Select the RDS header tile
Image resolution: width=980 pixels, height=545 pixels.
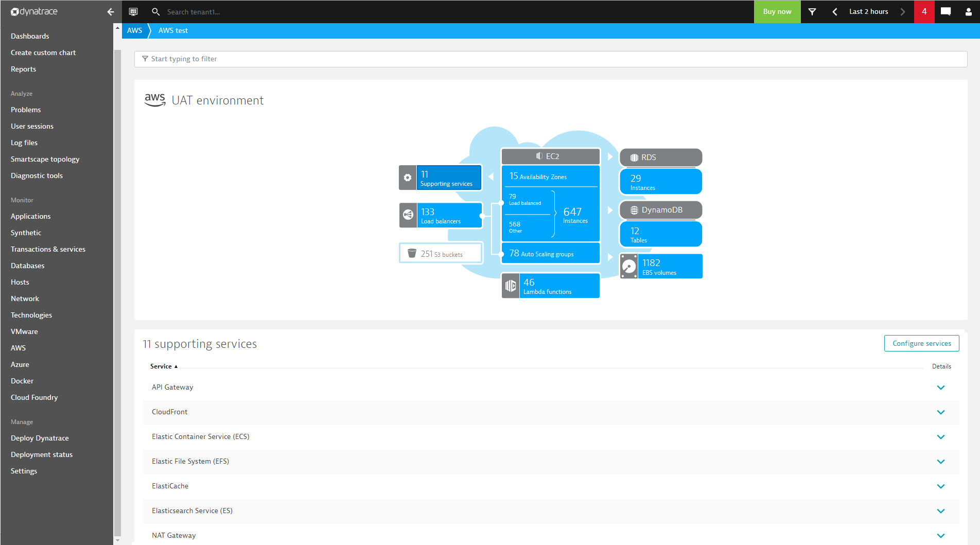(661, 157)
